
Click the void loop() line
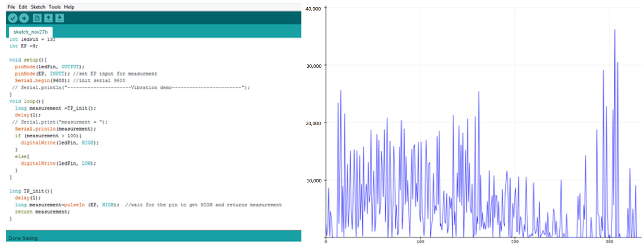27,101
